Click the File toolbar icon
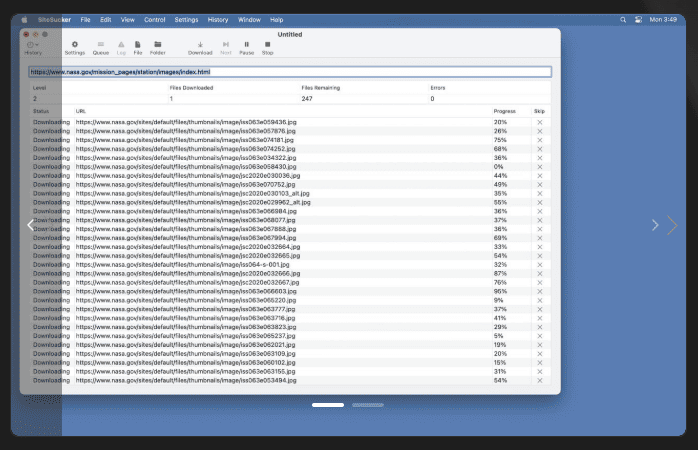 coord(138,48)
